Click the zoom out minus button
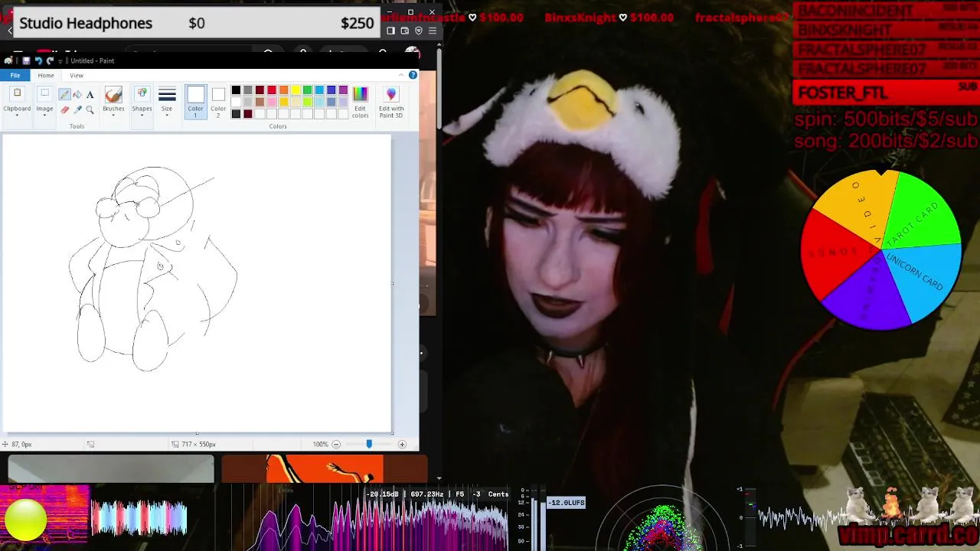Viewport: 980px width, 551px height. tap(335, 444)
